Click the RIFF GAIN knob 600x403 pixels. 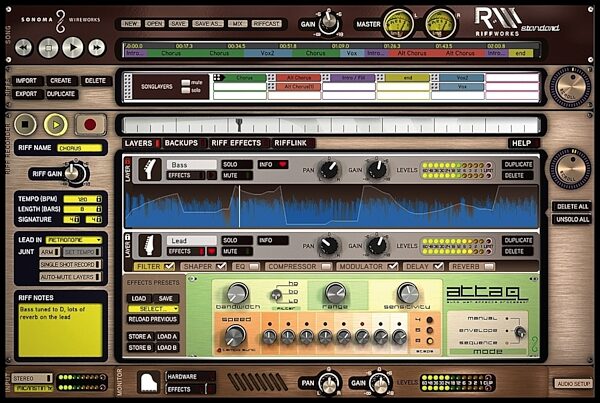pos(74,173)
